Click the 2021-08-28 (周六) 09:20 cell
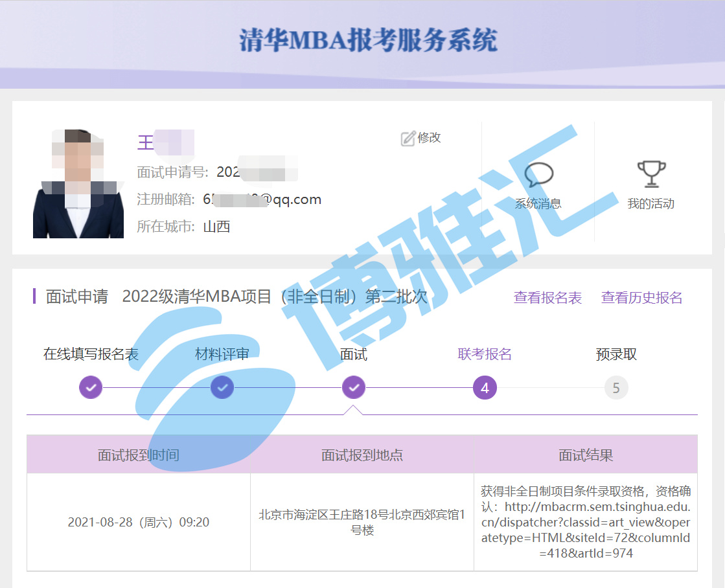This screenshot has width=725, height=588. [138, 523]
